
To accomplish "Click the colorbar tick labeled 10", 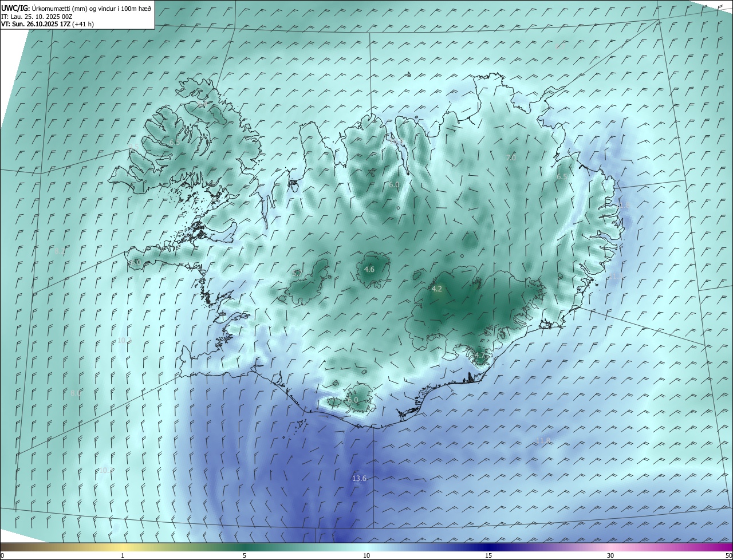I will (366, 555).
